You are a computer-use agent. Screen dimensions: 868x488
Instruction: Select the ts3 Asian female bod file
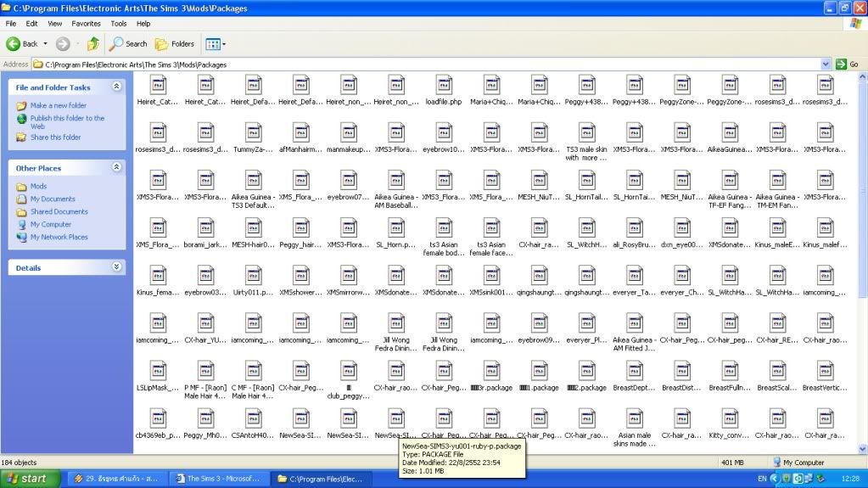point(444,228)
